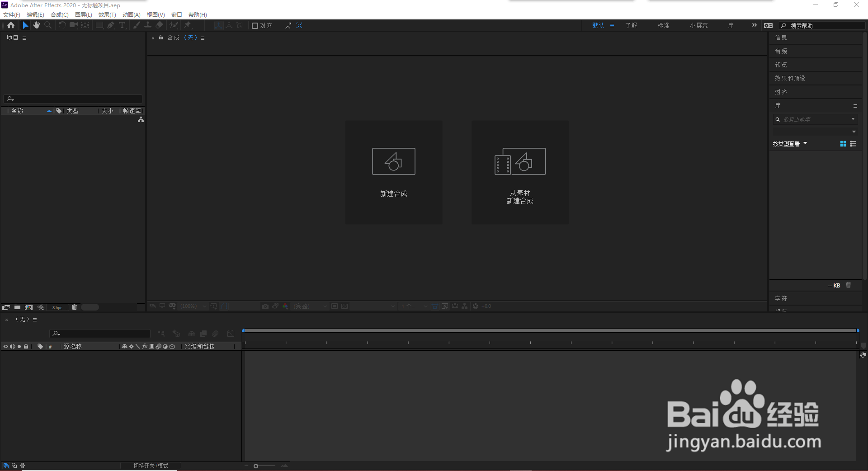Viewport: 868px width, 471px height.
Task: Open the 效果(T) menu
Action: point(107,14)
